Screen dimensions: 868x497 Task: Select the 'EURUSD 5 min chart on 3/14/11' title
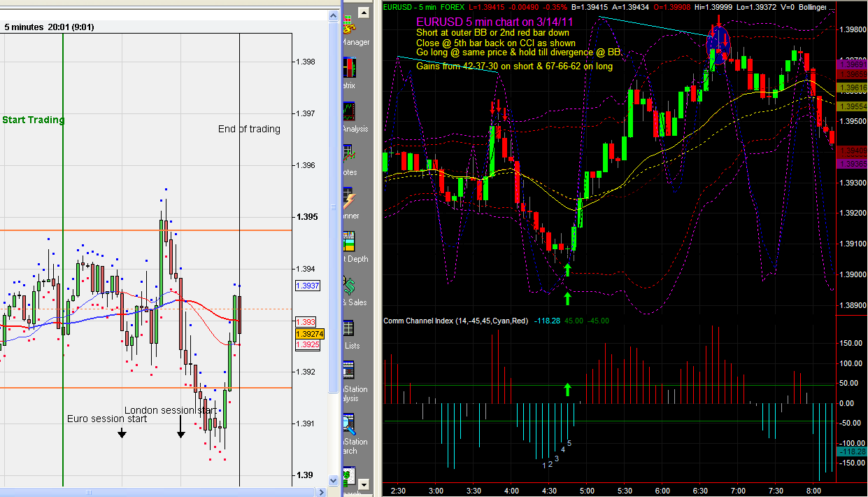[x=495, y=22]
